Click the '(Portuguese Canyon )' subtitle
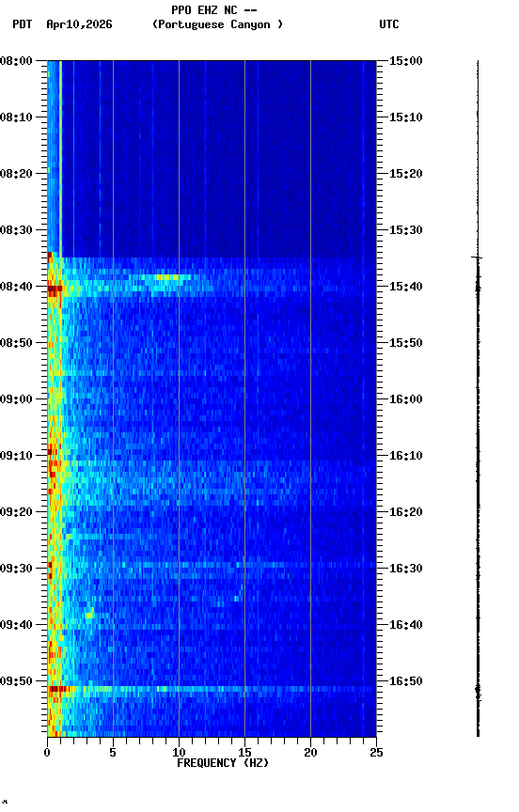This screenshot has width=519, height=812. [217, 24]
